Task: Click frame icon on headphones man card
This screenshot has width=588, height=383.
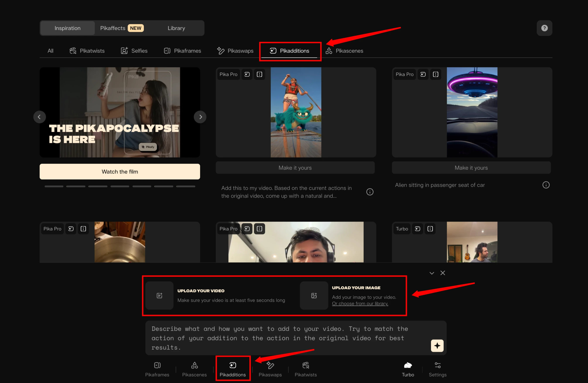Action: [x=259, y=229]
